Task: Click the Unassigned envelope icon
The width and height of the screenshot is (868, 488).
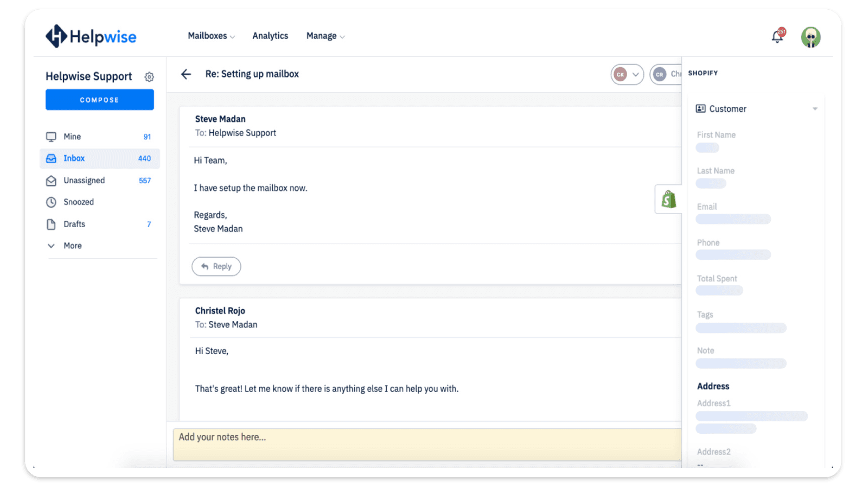Action: [51, 180]
